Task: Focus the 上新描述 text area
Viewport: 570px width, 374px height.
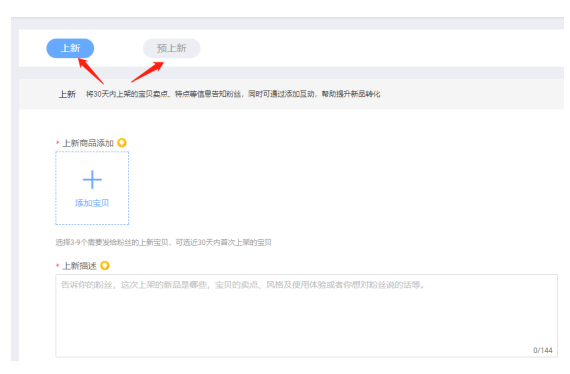Action: point(306,315)
